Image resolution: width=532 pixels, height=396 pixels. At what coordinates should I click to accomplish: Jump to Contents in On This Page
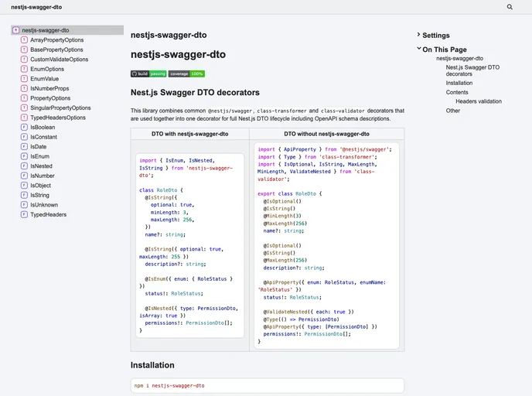(x=457, y=92)
